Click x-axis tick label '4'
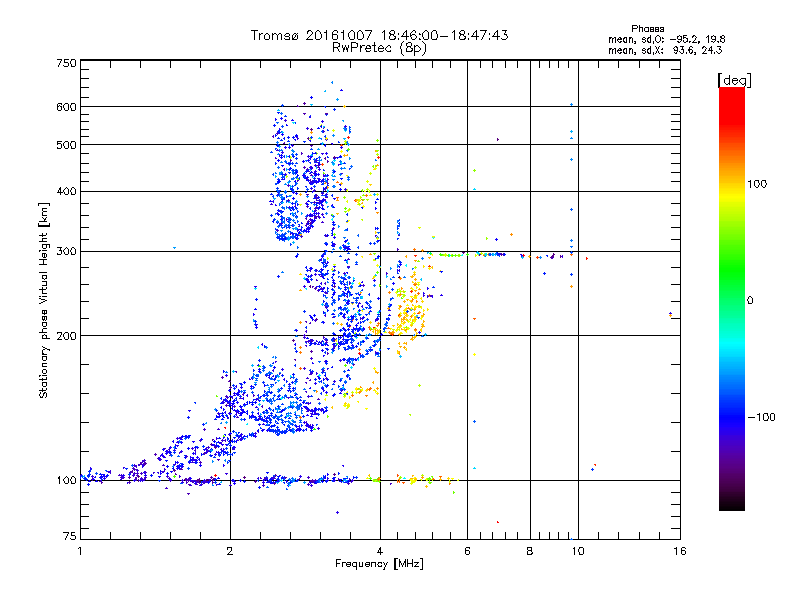 point(380,551)
